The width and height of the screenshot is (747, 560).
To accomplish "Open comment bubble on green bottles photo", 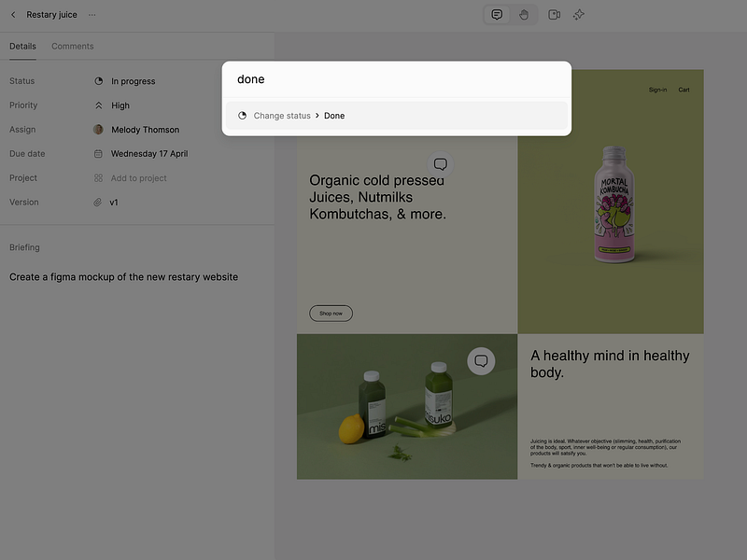I will coord(481,361).
